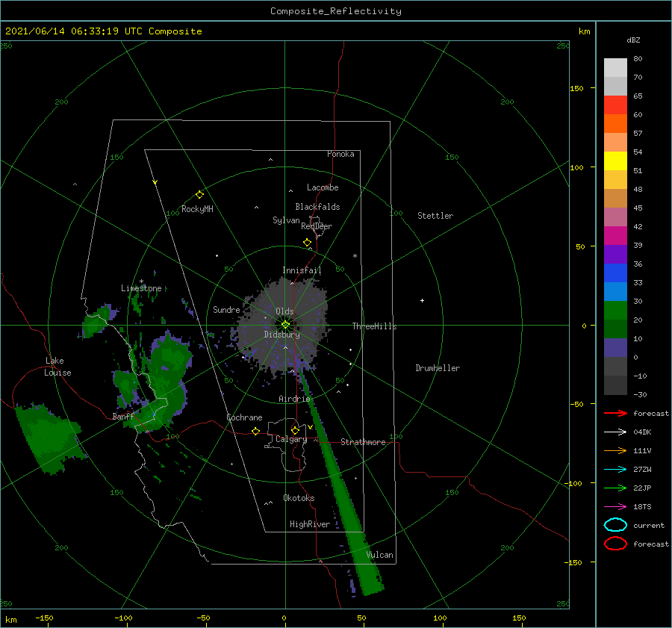Click the Cochrane label
672x628 pixels.
[x=244, y=417]
